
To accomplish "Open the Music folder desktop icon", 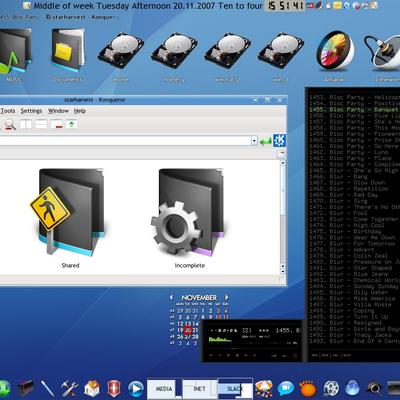I will [x=15, y=51].
